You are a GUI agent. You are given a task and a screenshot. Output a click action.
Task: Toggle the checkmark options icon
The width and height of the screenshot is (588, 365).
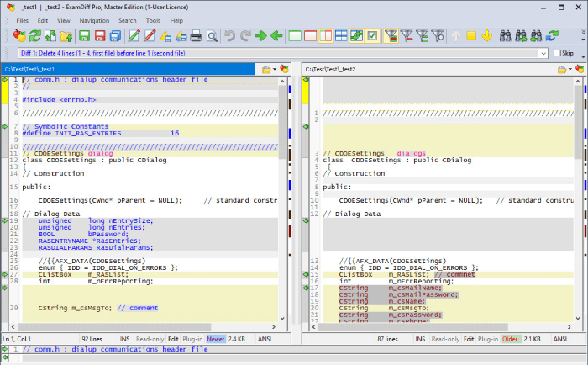(372, 36)
